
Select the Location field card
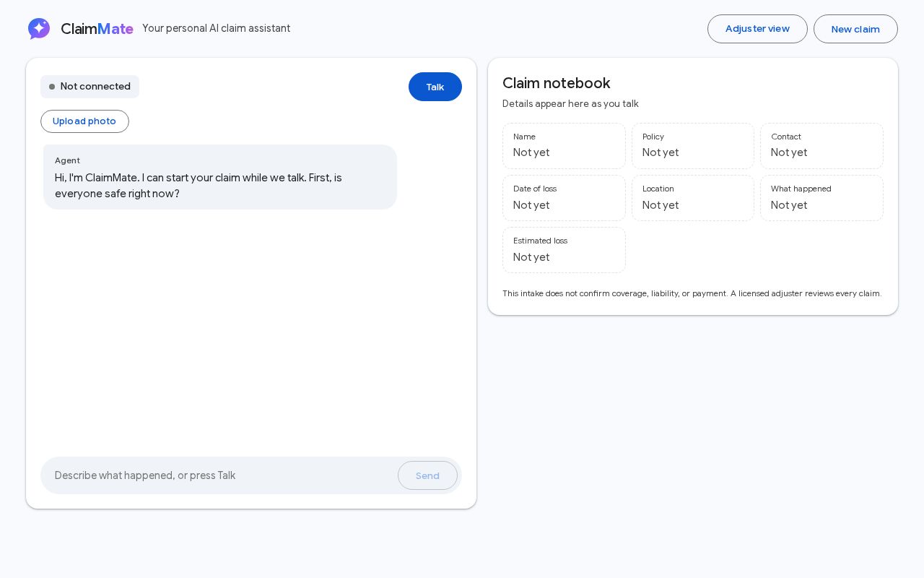click(x=693, y=198)
